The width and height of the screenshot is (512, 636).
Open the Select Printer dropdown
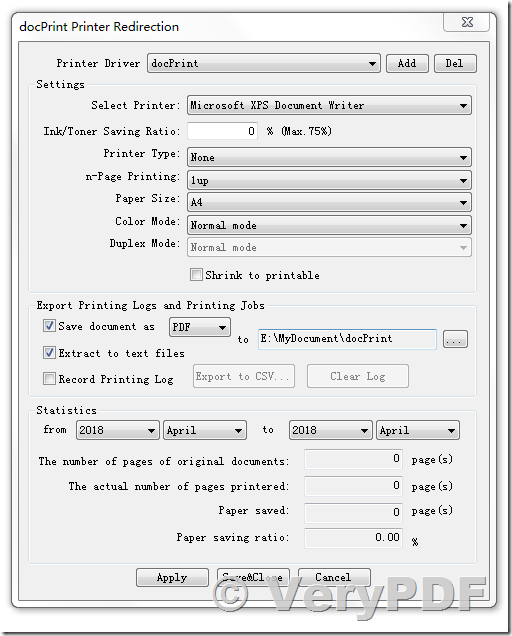[329, 105]
